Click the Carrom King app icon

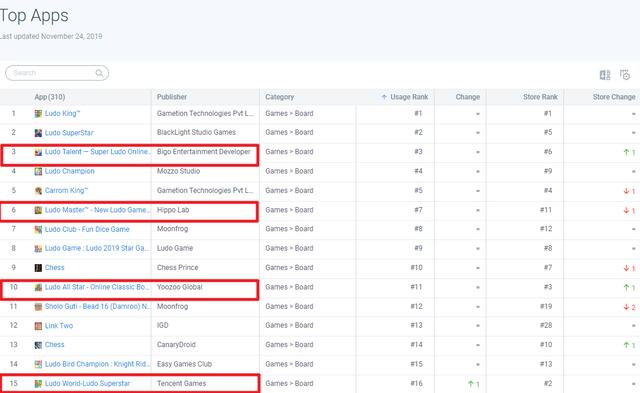[x=38, y=191]
